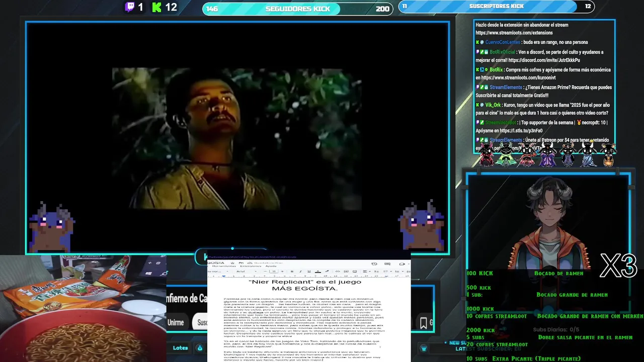Open the streamloots.com/extensions link in chat
The image size is (644, 362).
click(x=514, y=33)
